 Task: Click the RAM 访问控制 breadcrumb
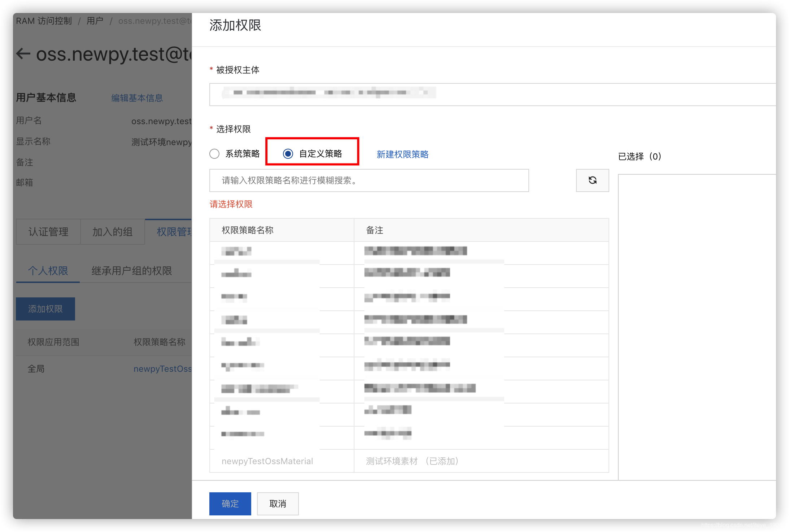[44, 21]
